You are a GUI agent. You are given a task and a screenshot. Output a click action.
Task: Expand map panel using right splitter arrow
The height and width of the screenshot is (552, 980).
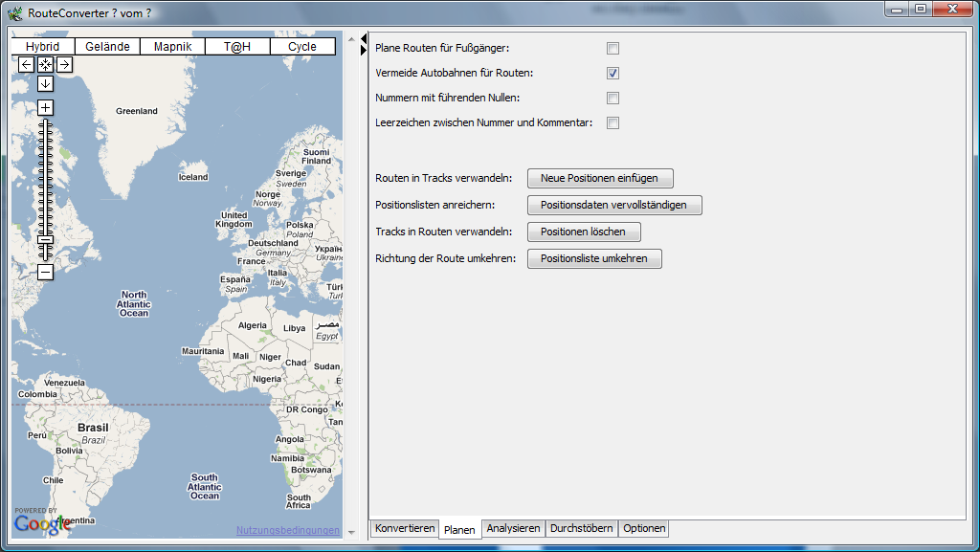[x=364, y=49]
